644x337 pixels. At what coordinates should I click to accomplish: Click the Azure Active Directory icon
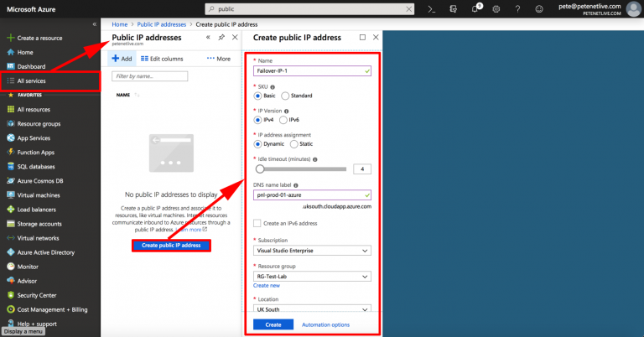[x=11, y=252]
